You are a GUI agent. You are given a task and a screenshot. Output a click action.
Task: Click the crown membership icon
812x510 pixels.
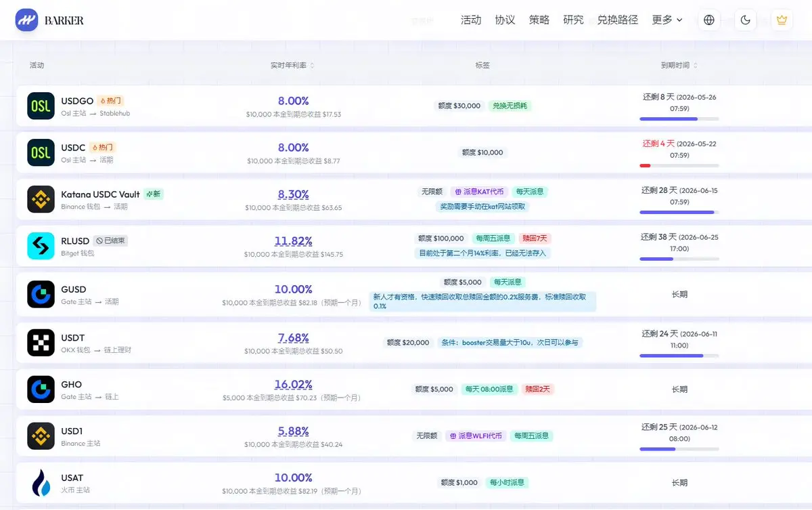click(782, 20)
